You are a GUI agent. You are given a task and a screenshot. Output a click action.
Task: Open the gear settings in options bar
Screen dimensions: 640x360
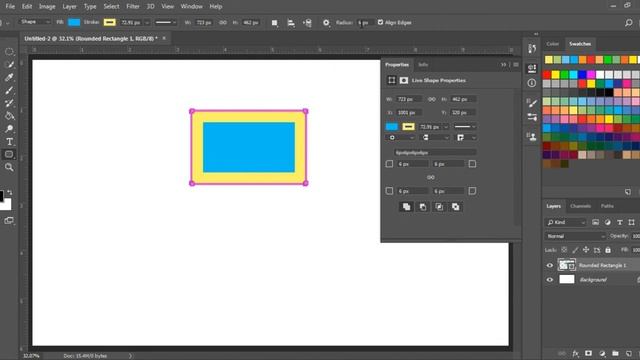[326, 23]
